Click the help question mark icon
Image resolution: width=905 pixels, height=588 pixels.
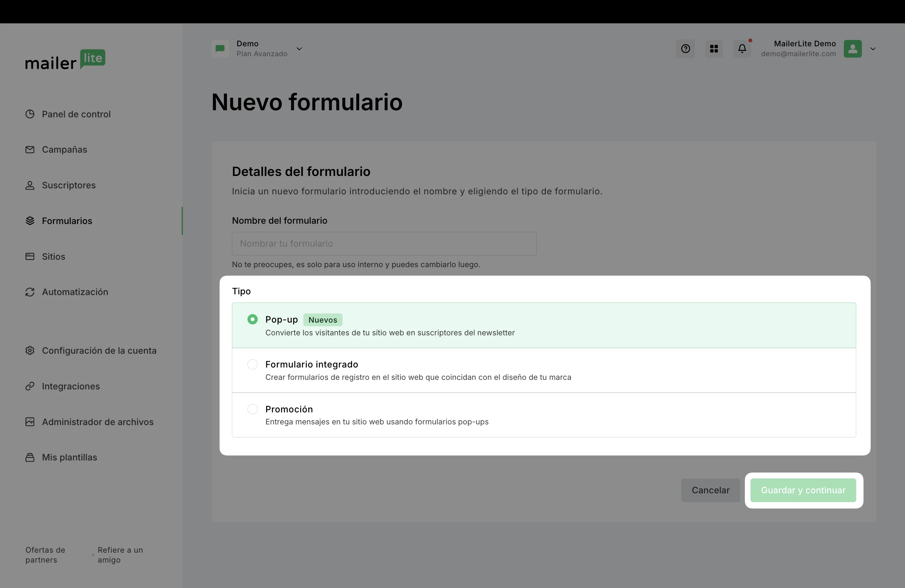tap(685, 49)
